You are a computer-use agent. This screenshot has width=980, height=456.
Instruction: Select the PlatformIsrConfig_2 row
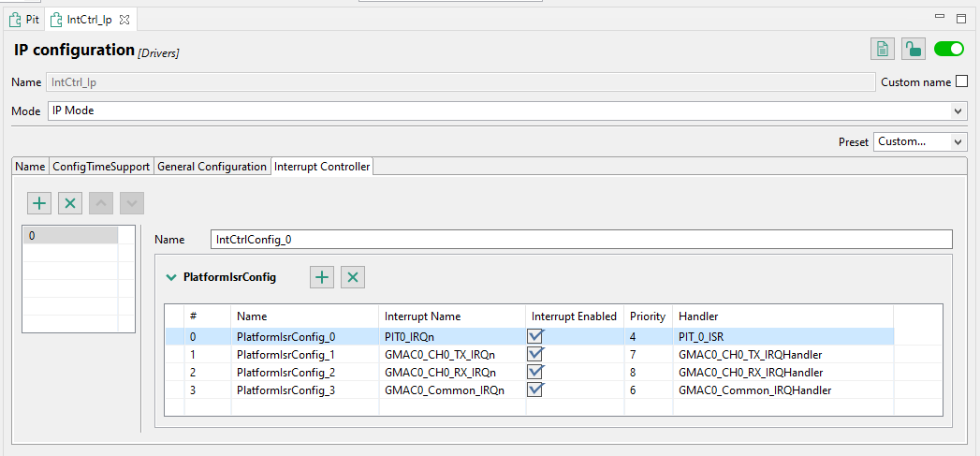[x=285, y=372]
